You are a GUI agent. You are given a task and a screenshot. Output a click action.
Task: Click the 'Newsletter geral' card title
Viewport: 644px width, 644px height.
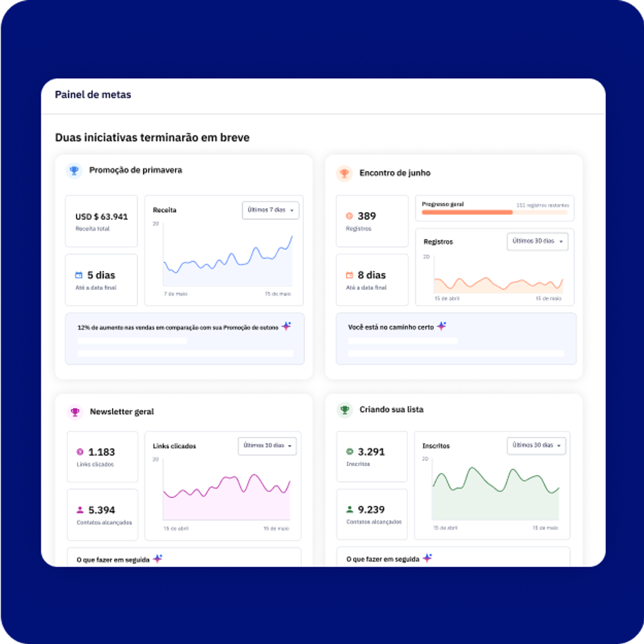[x=122, y=412]
